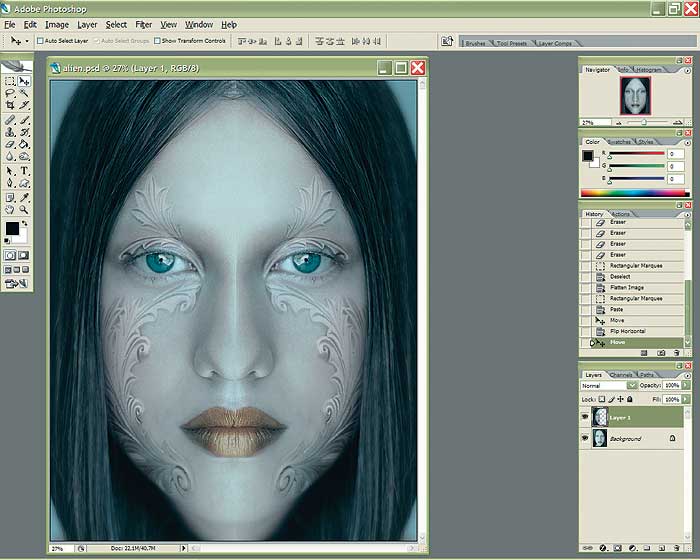Switch to Quick Mask mode
700x560 pixels.
pyautogui.click(x=24, y=255)
